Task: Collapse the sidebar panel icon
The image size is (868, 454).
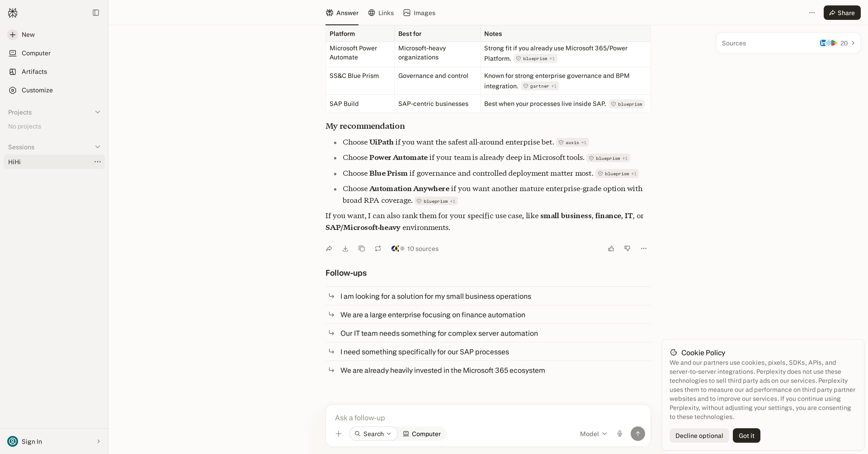Action: pyautogui.click(x=96, y=13)
